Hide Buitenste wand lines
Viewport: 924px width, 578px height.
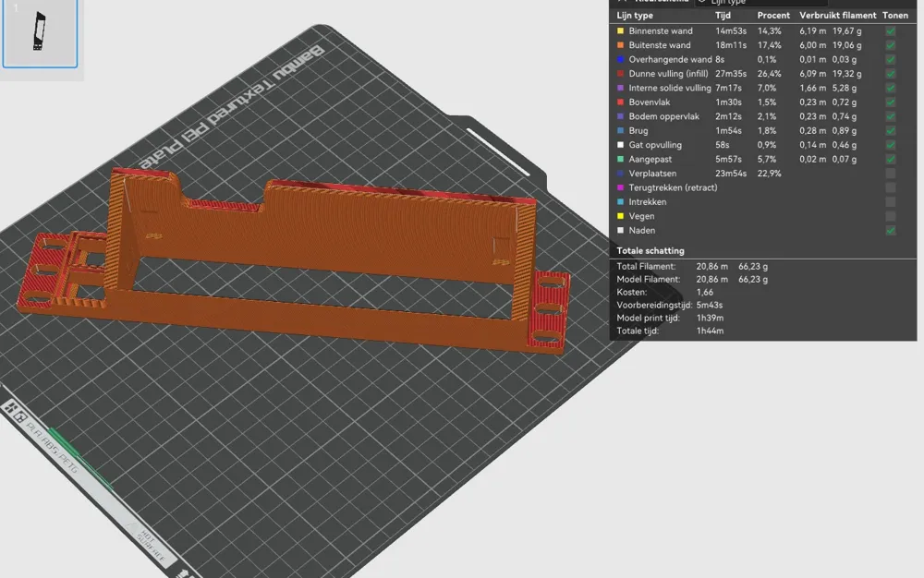point(891,45)
